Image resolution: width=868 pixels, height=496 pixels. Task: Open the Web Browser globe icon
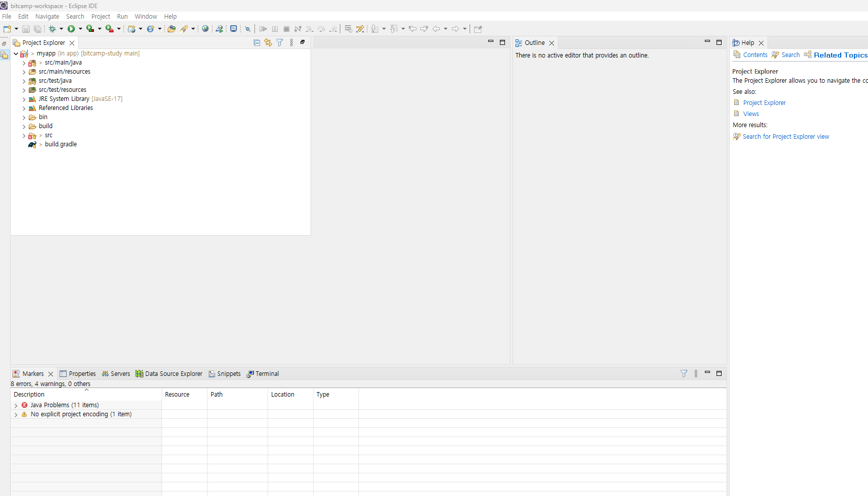click(x=205, y=29)
